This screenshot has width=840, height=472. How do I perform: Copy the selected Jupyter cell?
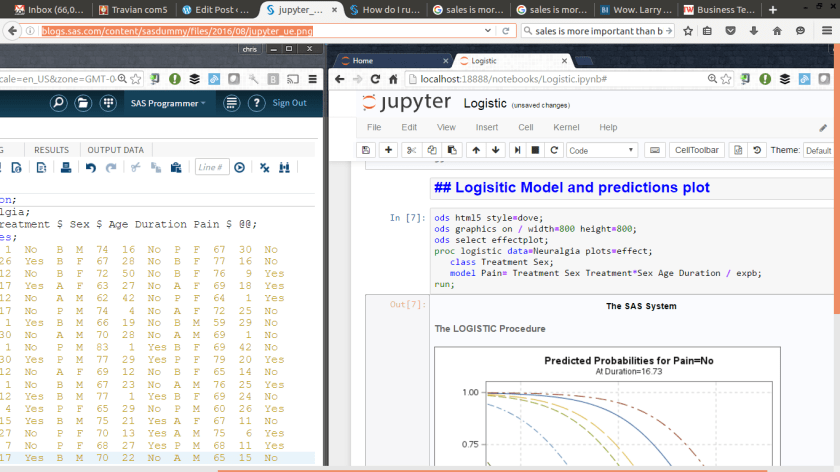(432, 151)
